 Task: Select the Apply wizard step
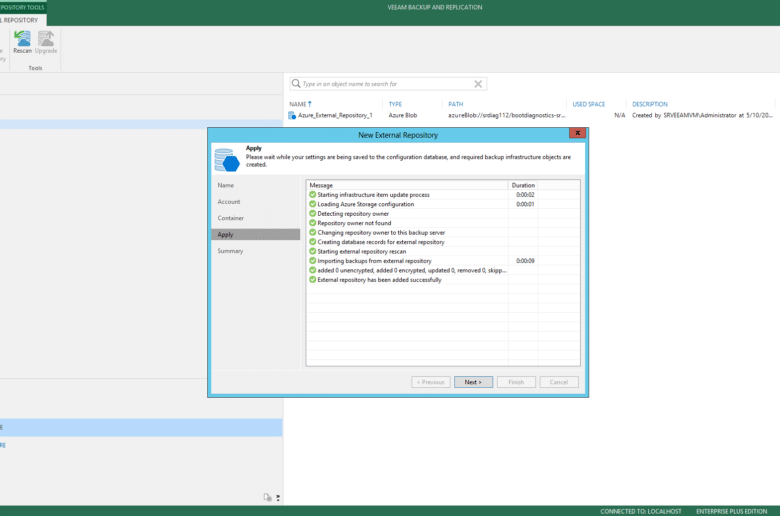pos(256,234)
